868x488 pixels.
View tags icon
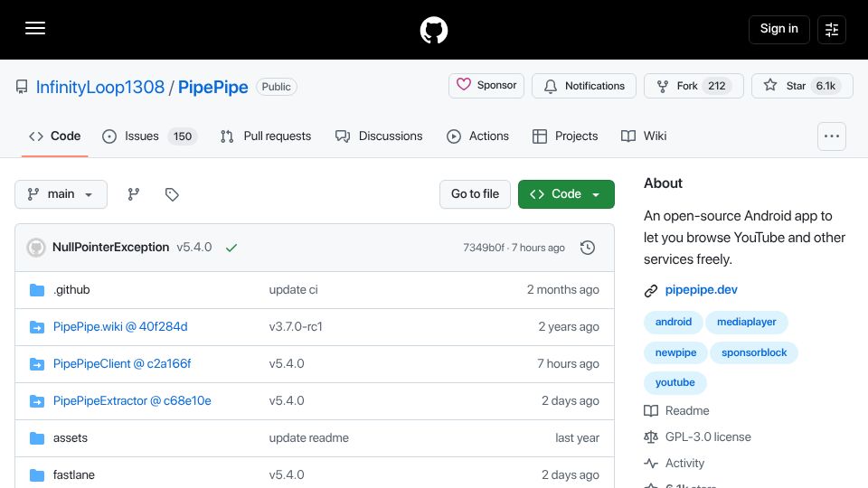172,194
